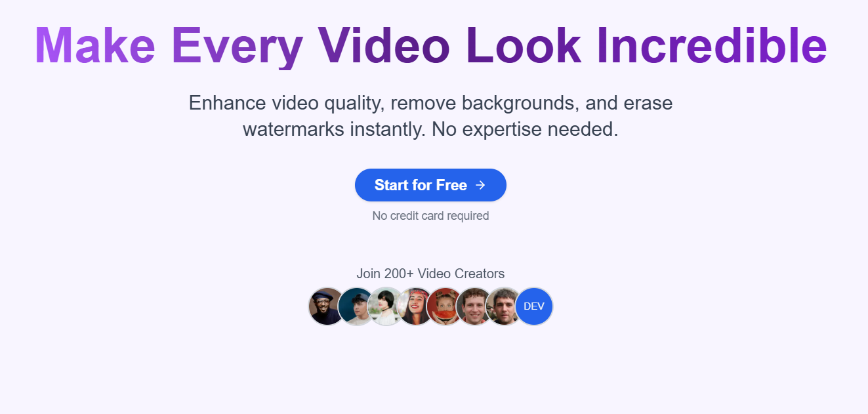Image resolution: width=868 pixels, height=414 pixels.
Task: Click 'No expertise needed.' subtitle text
Action: coord(524,129)
